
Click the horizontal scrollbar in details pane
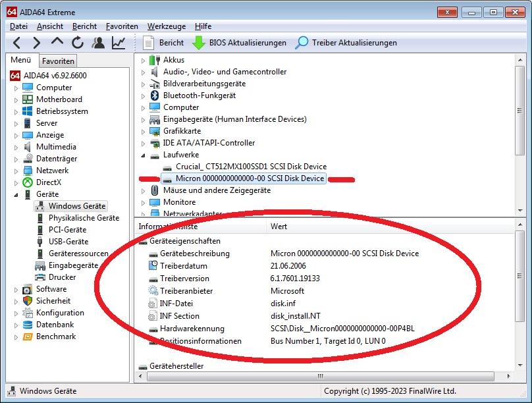[x=321, y=376]
